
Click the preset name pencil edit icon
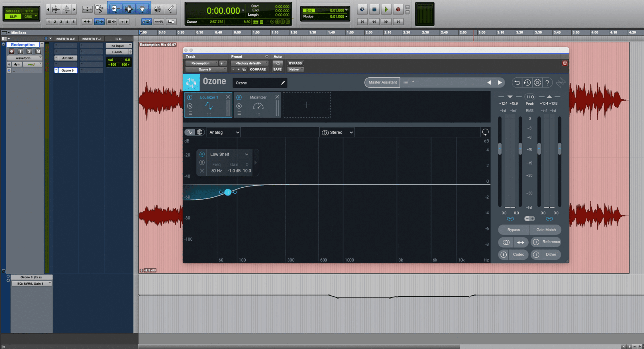tap(283, 83)
